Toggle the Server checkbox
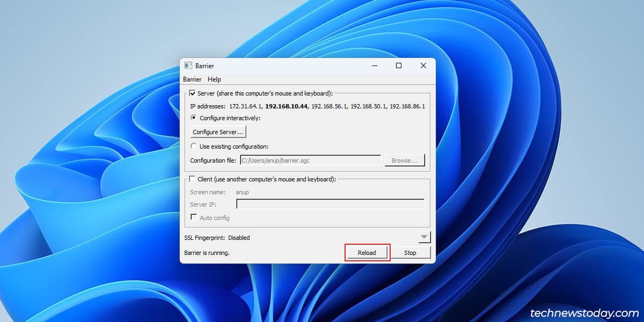Viewport: 644px width, 322px height. click(x=193, y=93)
